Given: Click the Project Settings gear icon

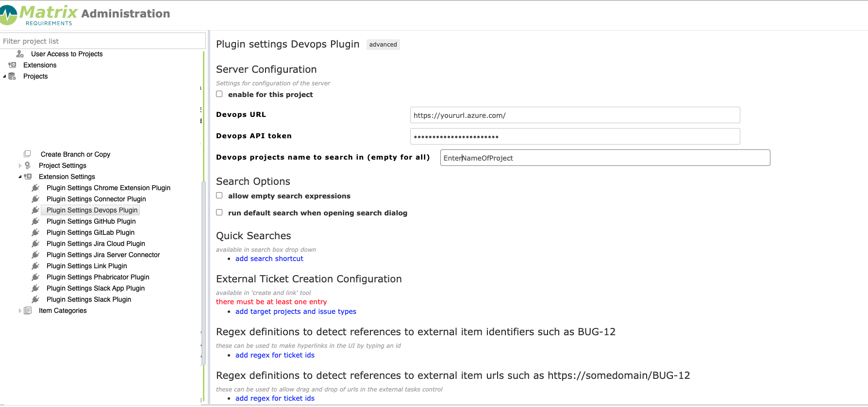Looking at the screenshot, I should tap(28, 165).
